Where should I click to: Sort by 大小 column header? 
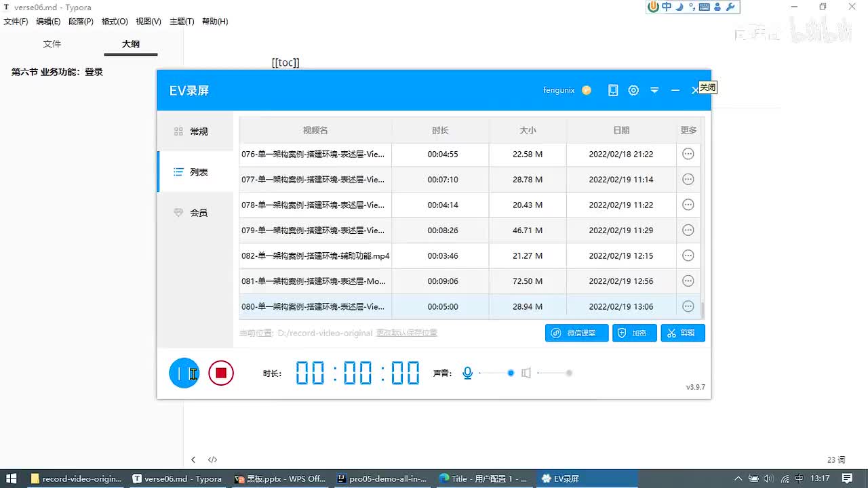click(528, 130)
